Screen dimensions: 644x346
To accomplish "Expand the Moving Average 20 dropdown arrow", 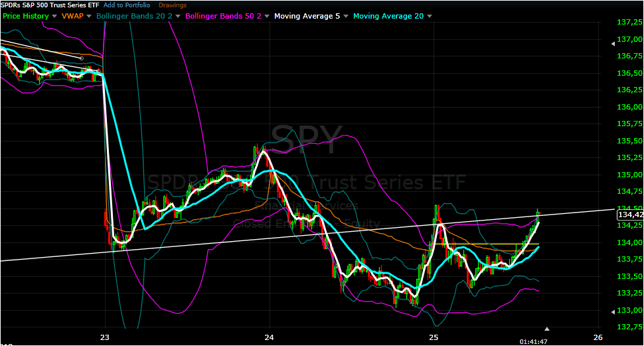I will click(430, 17).
